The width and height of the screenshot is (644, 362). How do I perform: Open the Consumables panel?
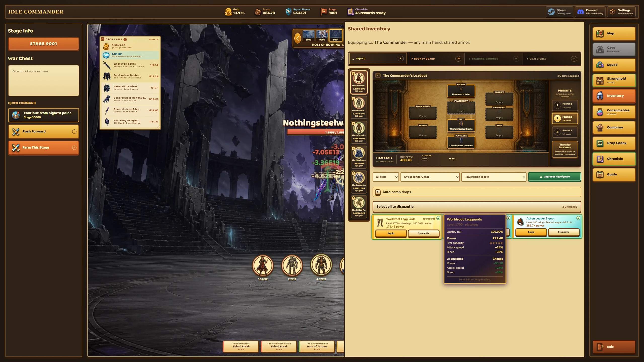(x=614, y=112)
